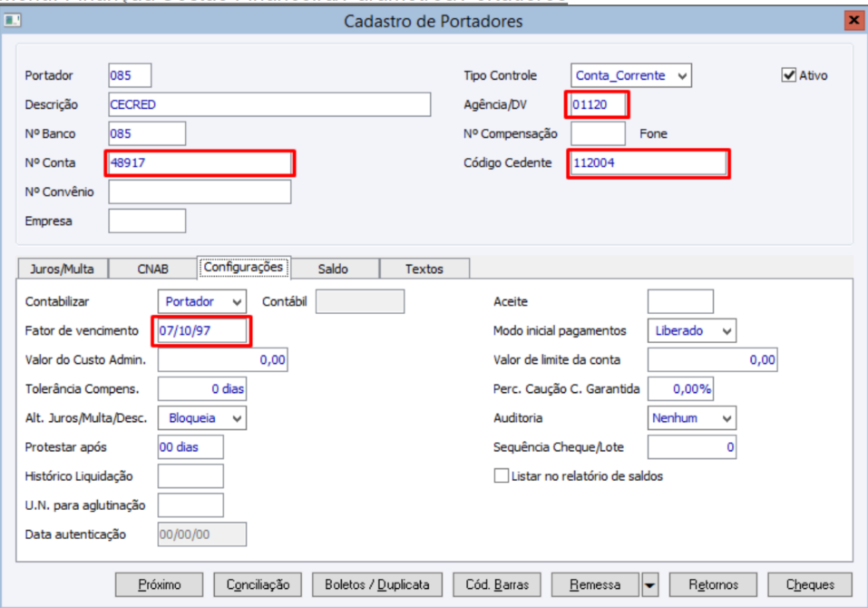Click the Nº Conta input field
This screenshot has height=608, width=868.
[x=200, y=163]
